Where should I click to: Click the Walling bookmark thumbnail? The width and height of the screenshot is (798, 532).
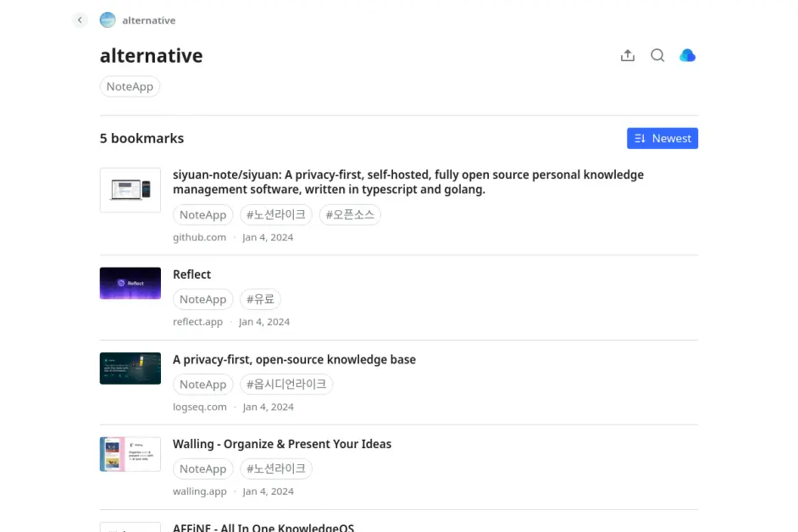[130, 454]
